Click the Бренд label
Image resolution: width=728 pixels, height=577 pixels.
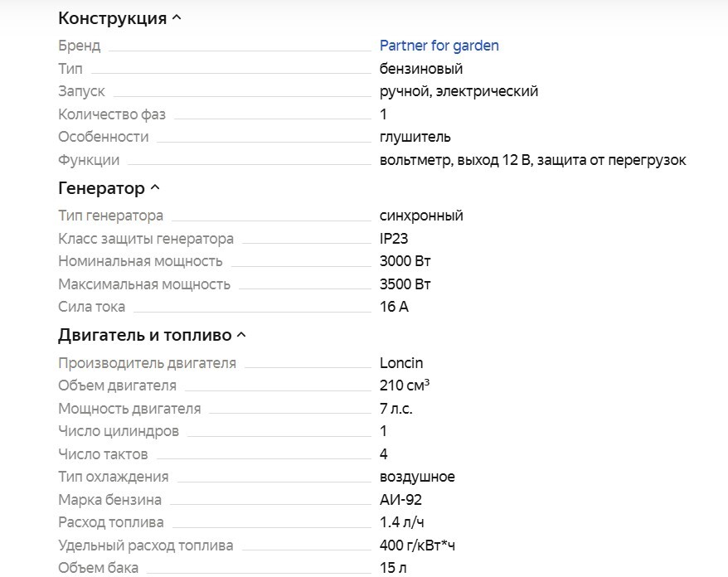pyautogui.click(x=80, y=46)
